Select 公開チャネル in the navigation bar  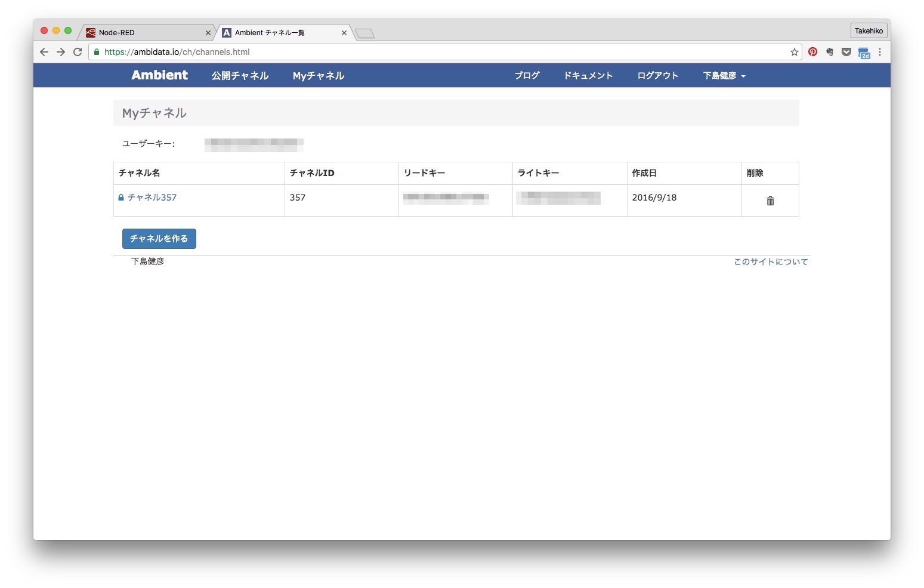(x=240, y=75)
